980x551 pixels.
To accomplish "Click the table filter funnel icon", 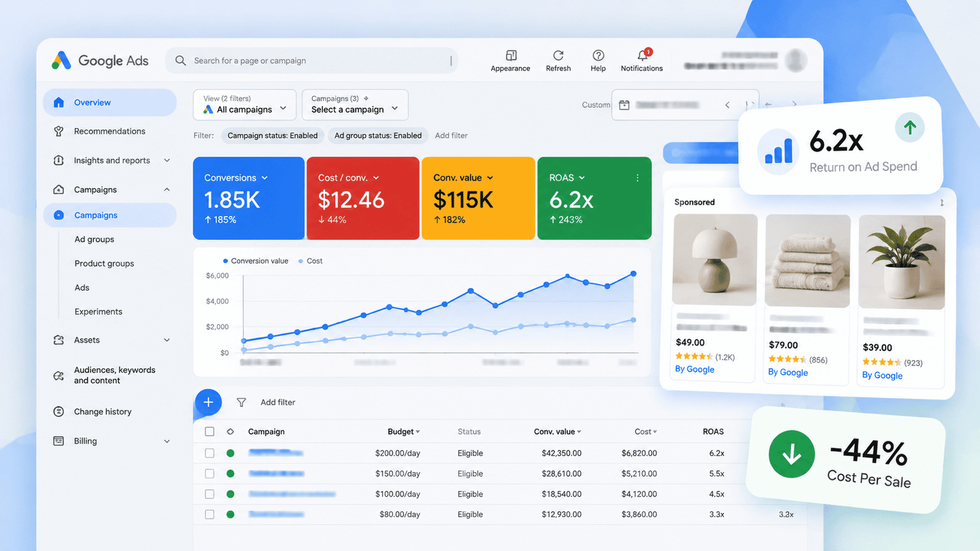I will click(241, 402).
